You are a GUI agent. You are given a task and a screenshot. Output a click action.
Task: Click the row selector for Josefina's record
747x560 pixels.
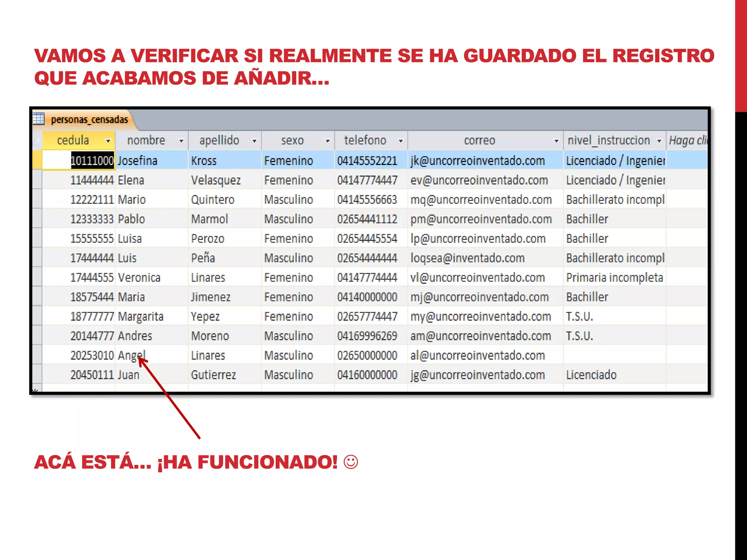coord(37,160)
